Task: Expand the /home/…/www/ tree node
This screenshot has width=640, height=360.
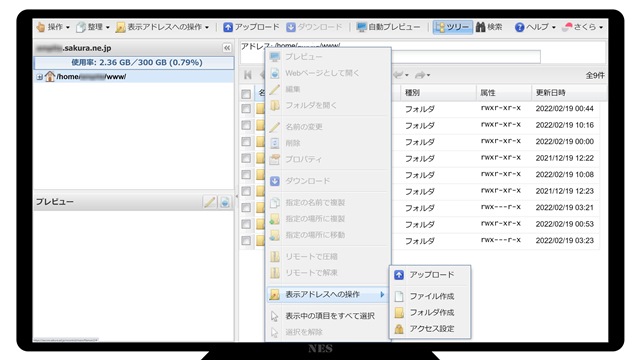Action: (39, 77)
